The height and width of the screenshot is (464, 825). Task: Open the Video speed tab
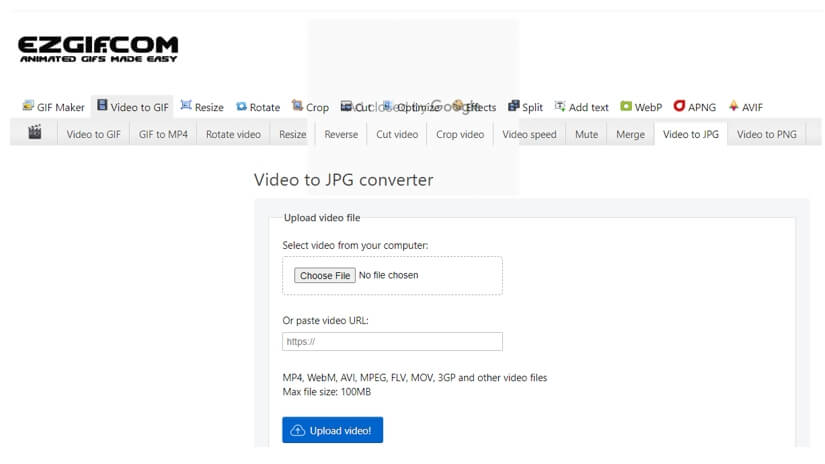point(529,134)
